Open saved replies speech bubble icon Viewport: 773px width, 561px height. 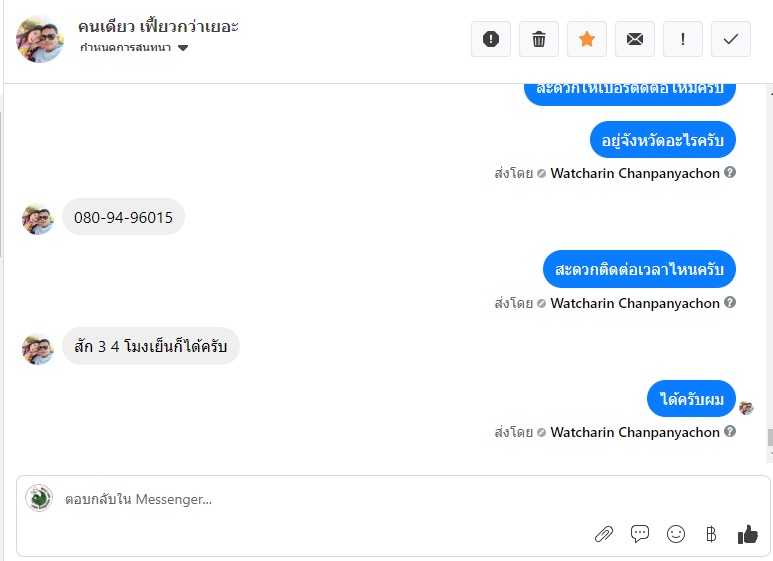[640, 534]
